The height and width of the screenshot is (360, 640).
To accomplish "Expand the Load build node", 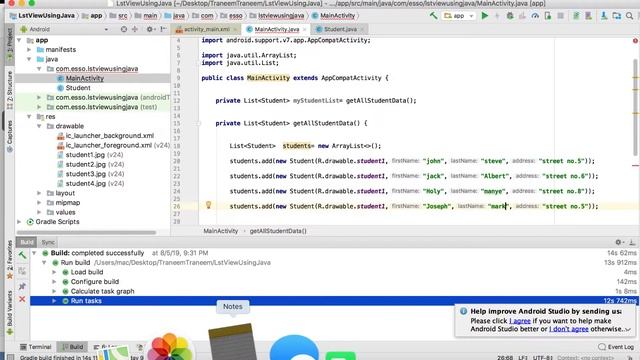I will pos(54,272).
